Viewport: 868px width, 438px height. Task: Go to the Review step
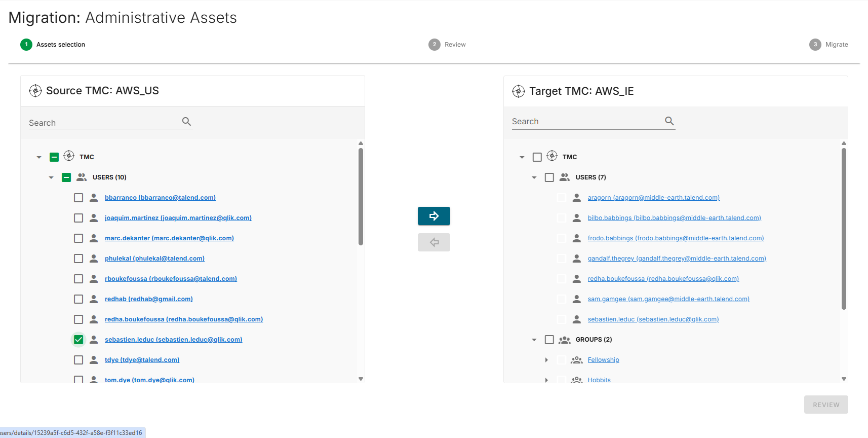(447, 45)
